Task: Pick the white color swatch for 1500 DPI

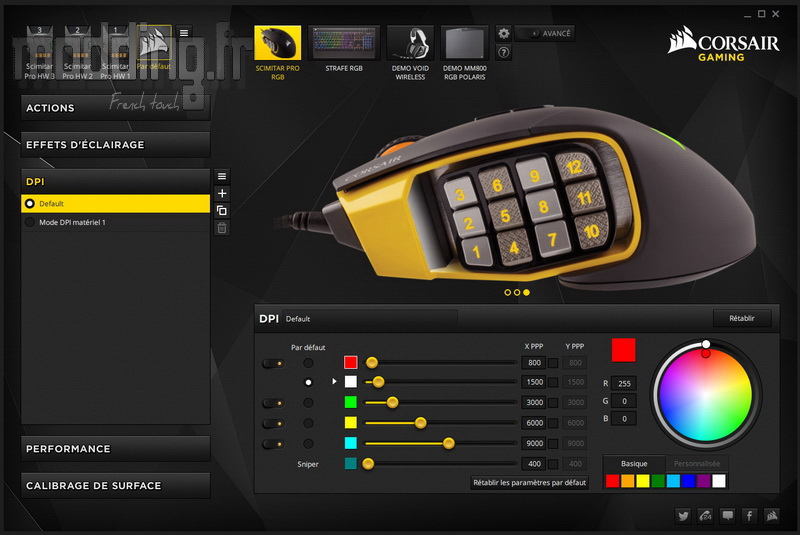Action: pos(351,381)
